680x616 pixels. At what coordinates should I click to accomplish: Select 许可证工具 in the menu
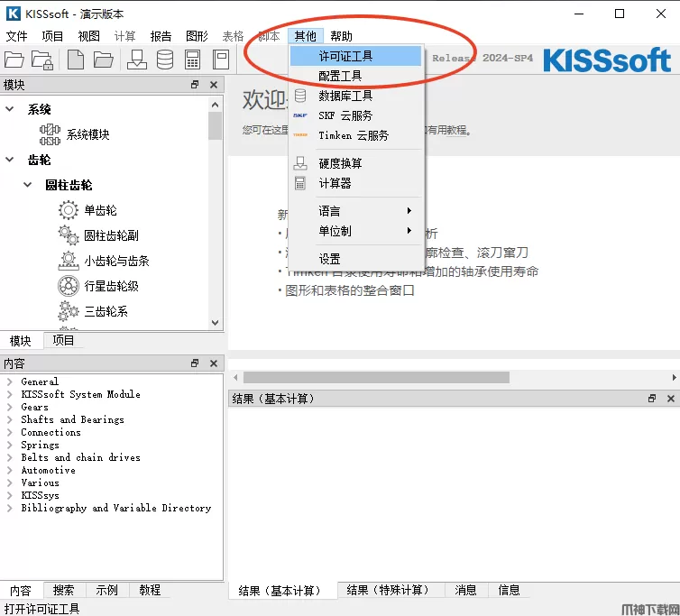[356, 56]
